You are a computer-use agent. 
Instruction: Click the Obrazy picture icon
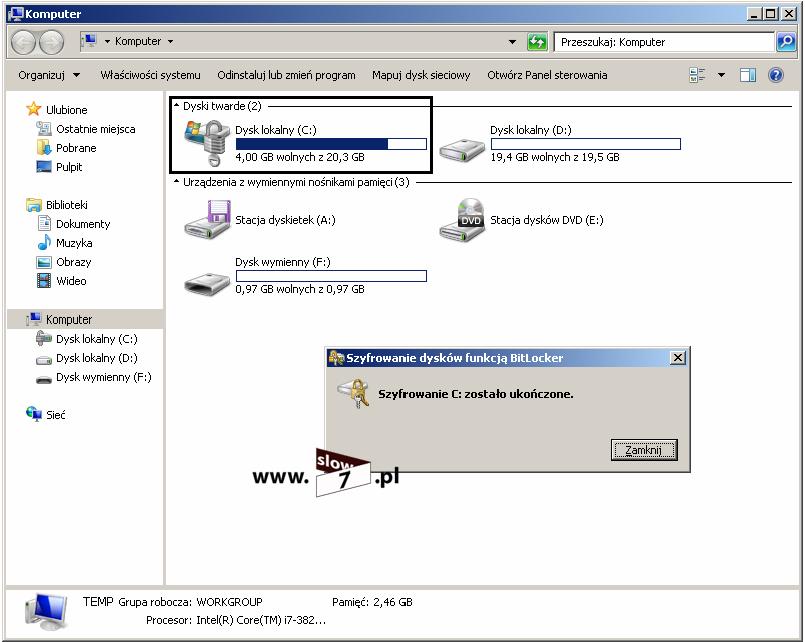click(x=44, y=262)
